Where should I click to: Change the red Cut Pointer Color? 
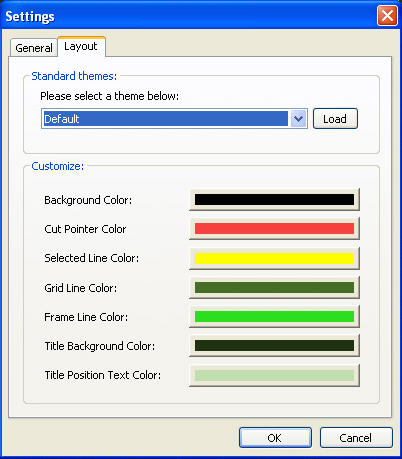tap(274, 229)
